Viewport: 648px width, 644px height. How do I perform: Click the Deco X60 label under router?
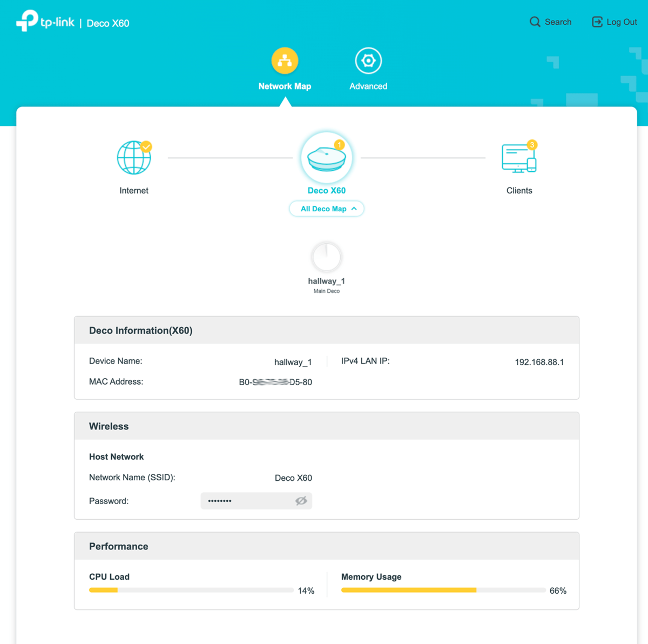click(327, 191)
